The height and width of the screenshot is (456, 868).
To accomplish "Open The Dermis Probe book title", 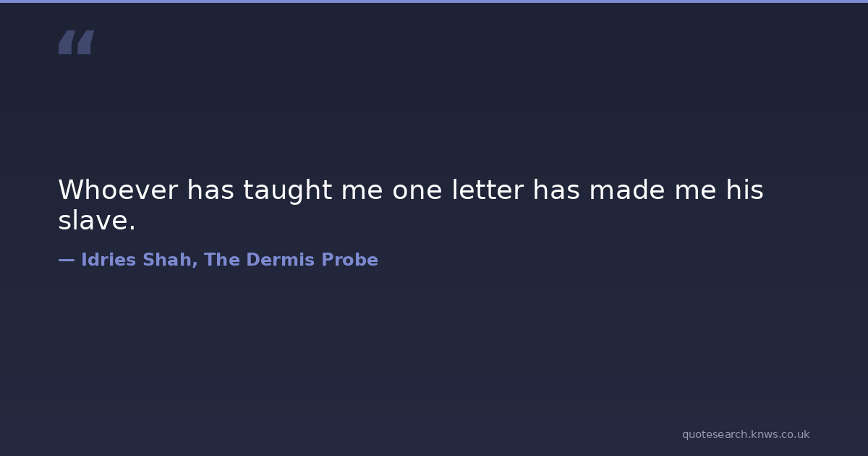I will [291, 260].
